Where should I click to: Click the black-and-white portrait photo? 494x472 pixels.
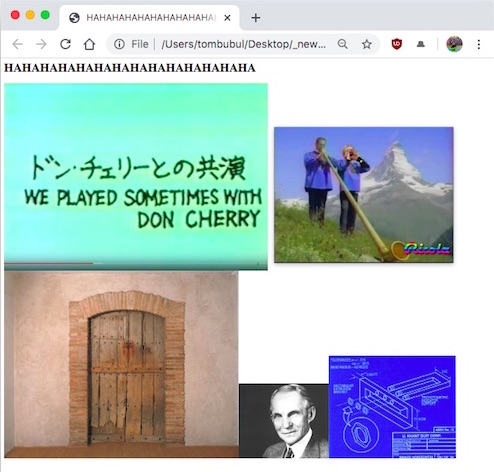click(x=284, y=421)
